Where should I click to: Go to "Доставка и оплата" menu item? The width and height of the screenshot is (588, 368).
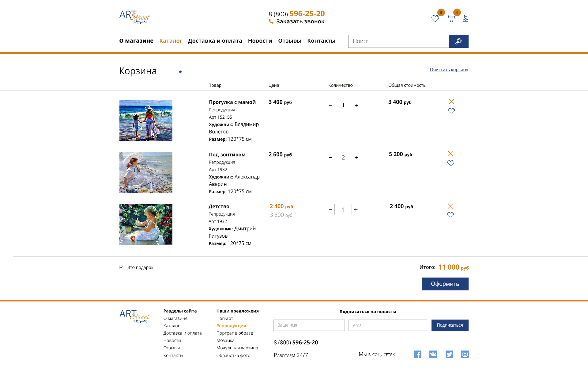click(x=215, y=41)
